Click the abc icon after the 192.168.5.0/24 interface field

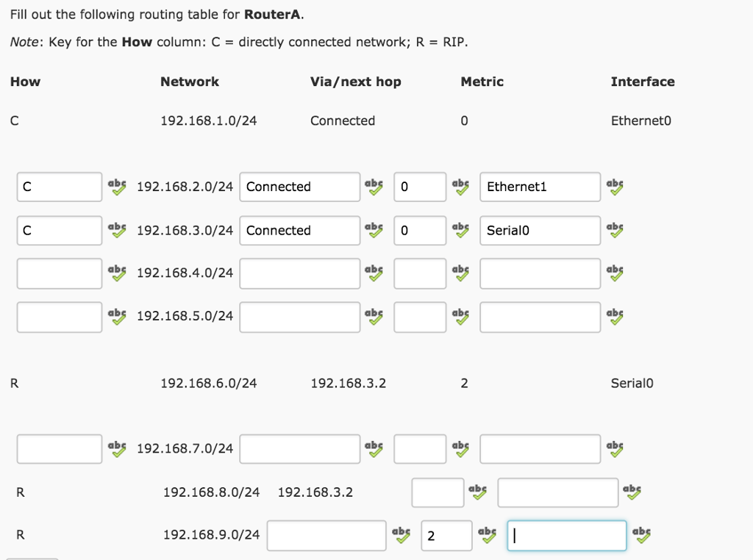tap(614, 317)
